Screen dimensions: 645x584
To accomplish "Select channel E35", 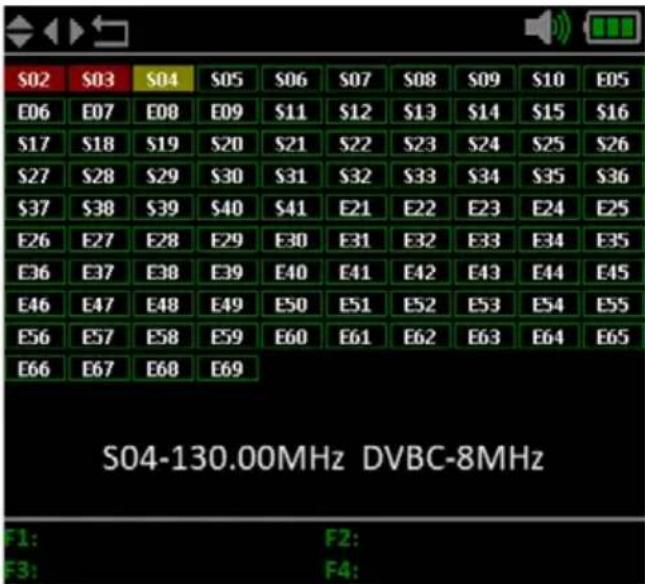I will click(613, 240).
